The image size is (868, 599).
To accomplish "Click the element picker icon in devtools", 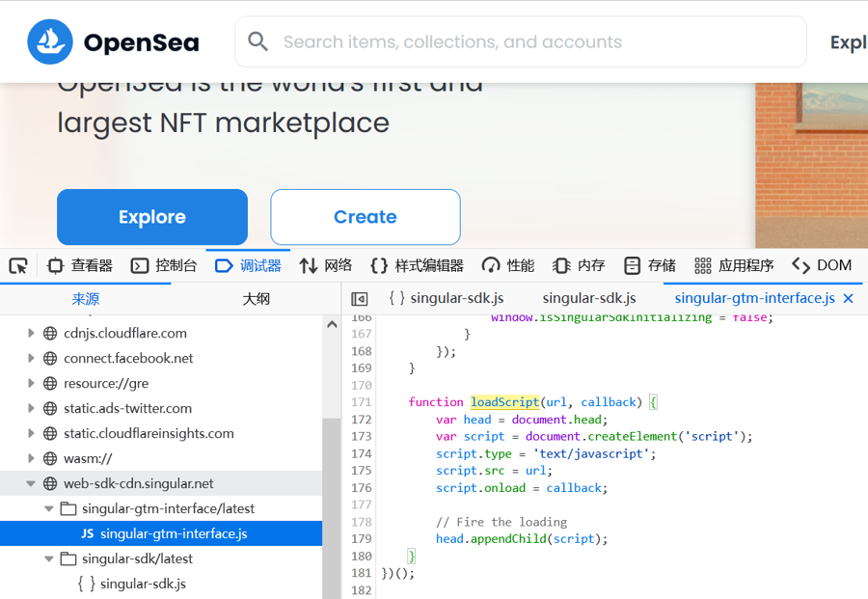I will pos(17,265).
